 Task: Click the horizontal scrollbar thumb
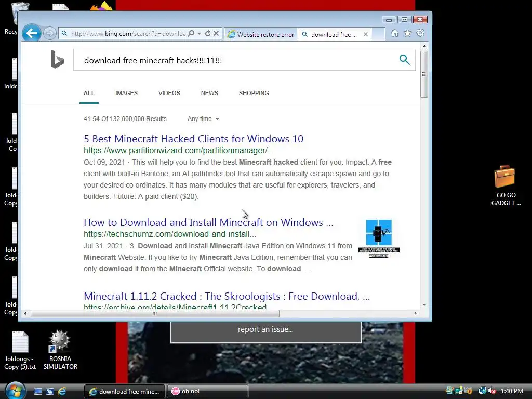(x=155, y=313)
